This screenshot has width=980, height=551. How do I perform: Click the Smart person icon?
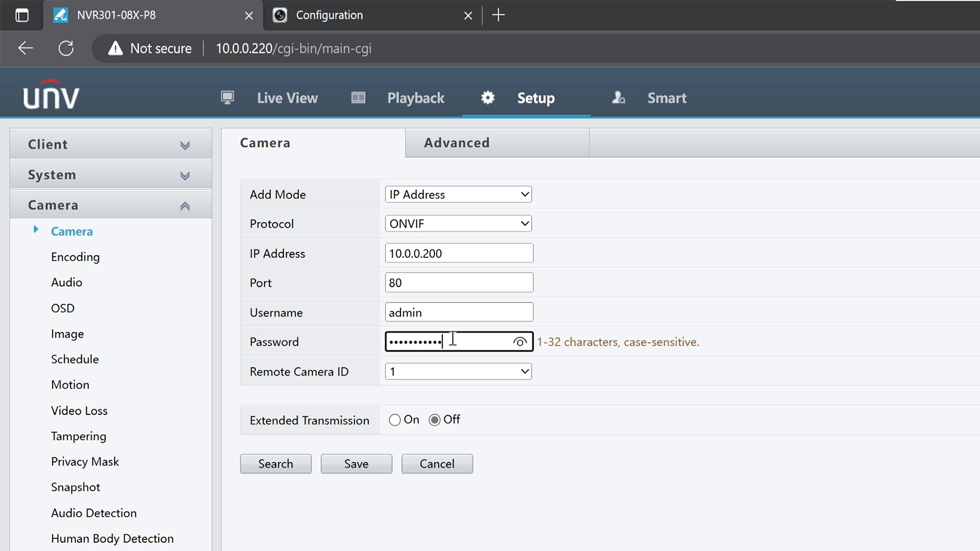[x=619, y=97]
